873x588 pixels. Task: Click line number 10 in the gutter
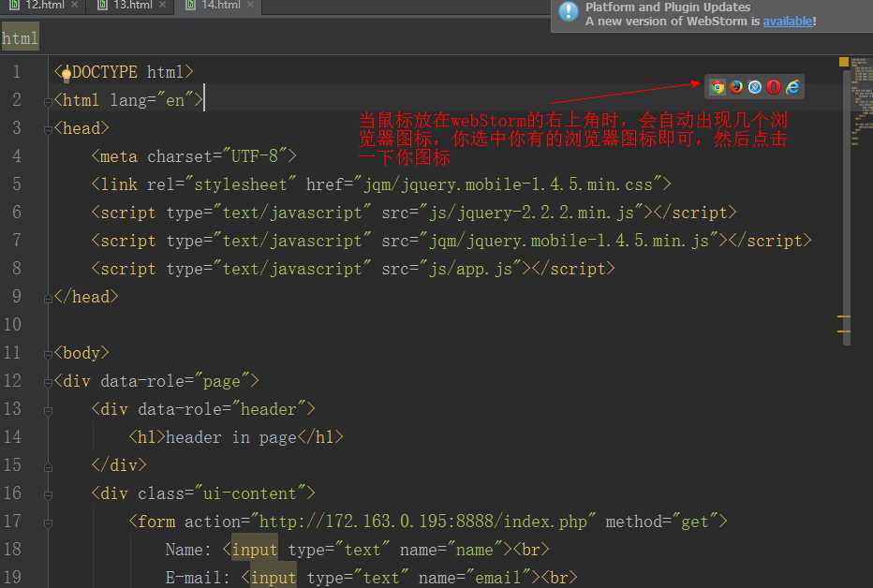tap(12, 324)
